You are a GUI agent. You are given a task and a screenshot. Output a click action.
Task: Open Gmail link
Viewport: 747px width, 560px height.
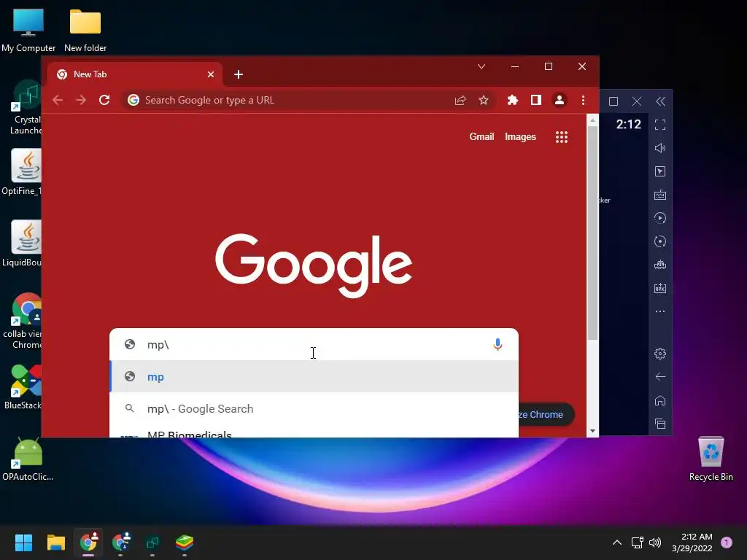(x=481, y=136)
